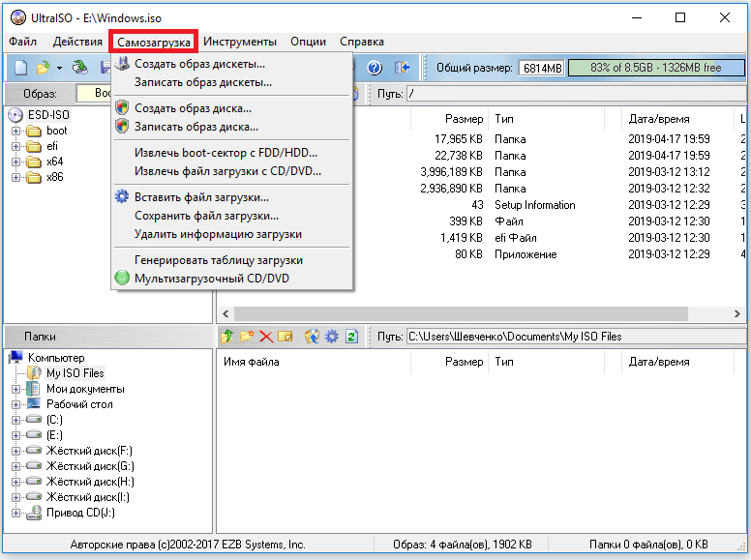
Task: Click the left arrow of the horizontal scrollbar
Action: [x=225, y=313]
